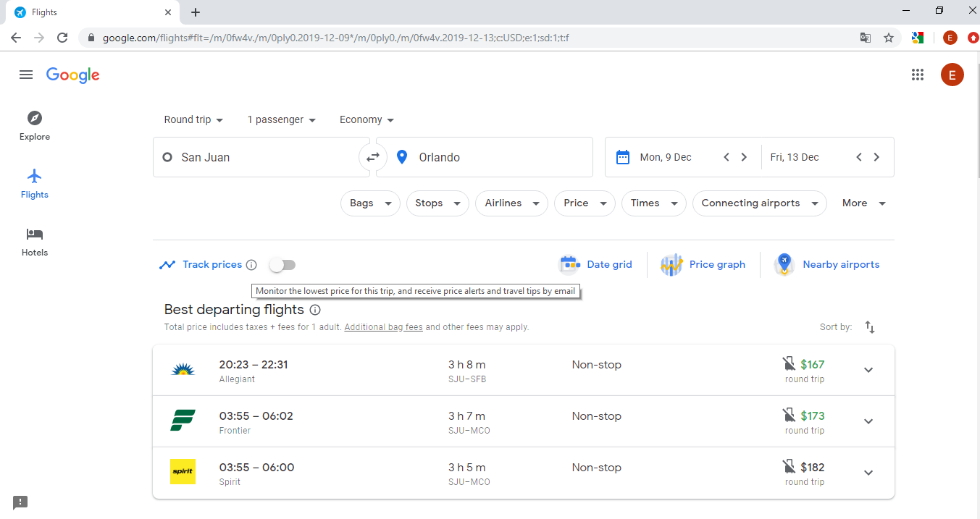This screenshot has height=519, width=980.
Task: Click the Frontier airline logo
Action: [x=183, y=421]
